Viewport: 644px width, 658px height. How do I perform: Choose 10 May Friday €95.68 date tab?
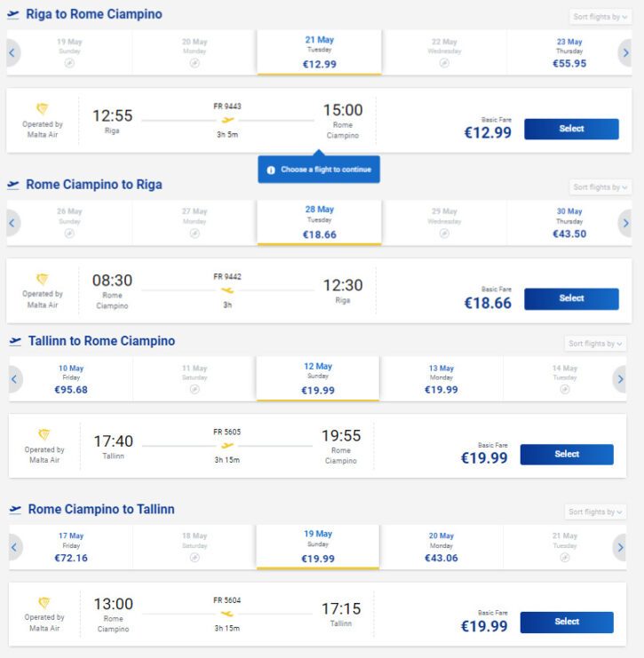(x=71, y=379)
